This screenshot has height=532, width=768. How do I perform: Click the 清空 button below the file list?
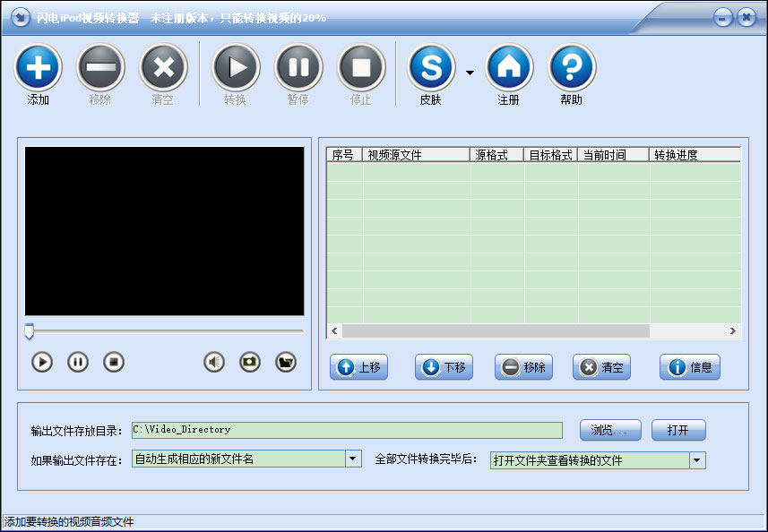(x=601, y=367)
